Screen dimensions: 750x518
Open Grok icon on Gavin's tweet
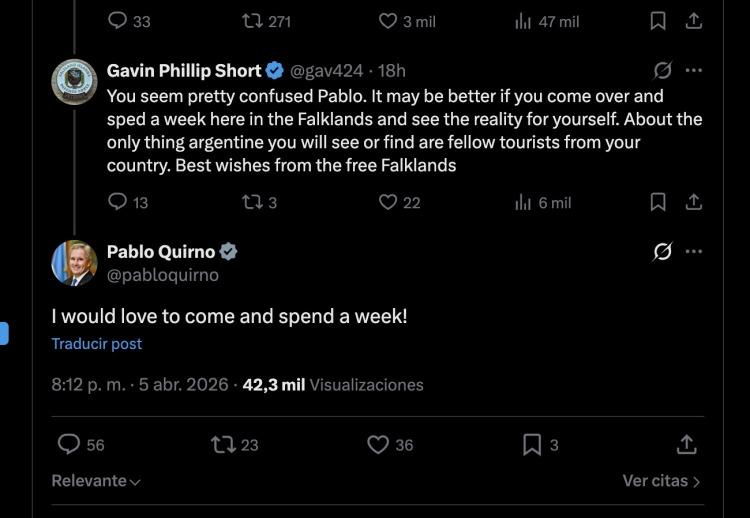(662, 71)
